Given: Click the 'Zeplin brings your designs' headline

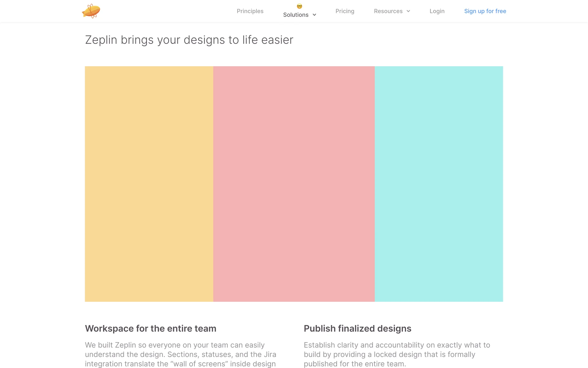Looking at the screenshot, I should [x=189, y=40].
